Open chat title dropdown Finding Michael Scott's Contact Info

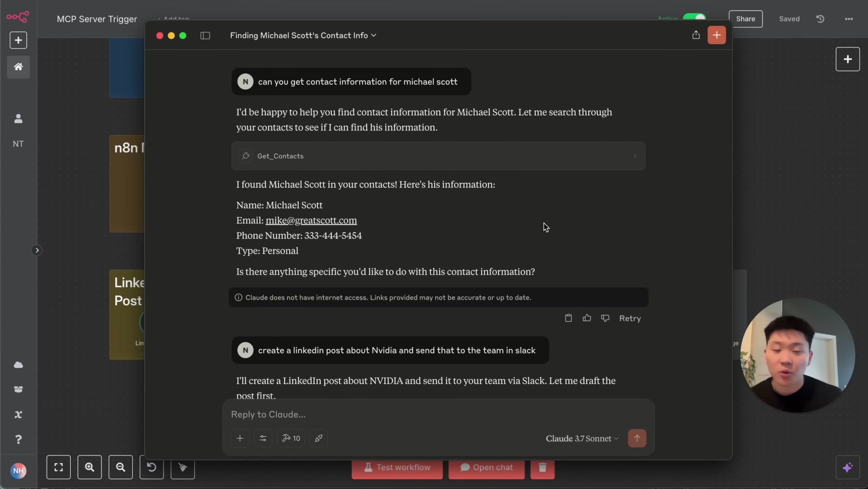pyautogui.click(x=303, y=35)
